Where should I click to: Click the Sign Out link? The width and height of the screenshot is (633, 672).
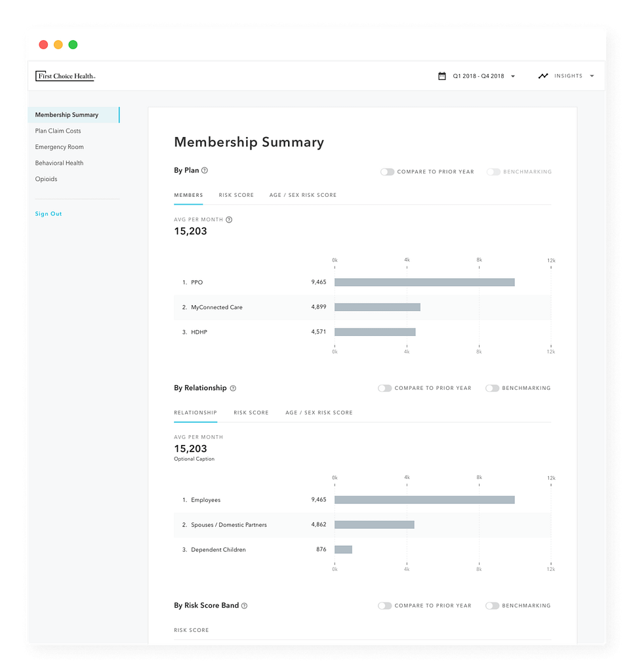click(49, 213)
